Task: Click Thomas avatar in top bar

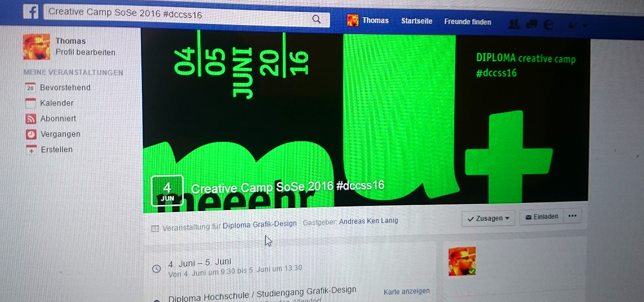Action: 353,20
